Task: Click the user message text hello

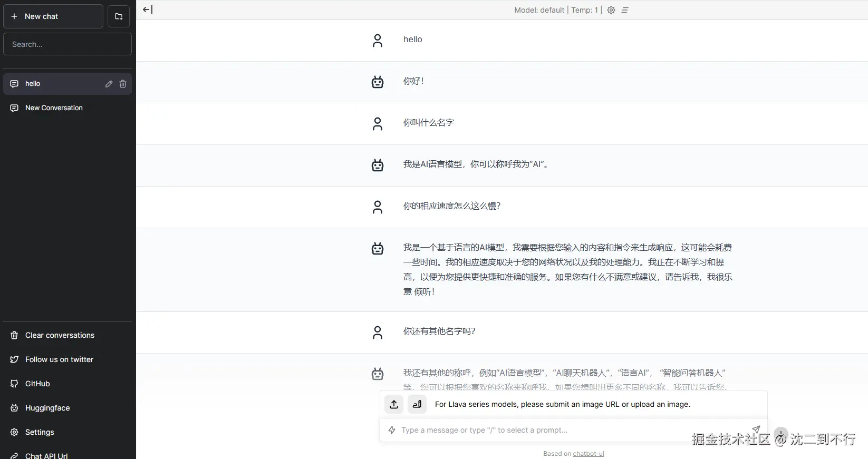Action: pos(413,39)
